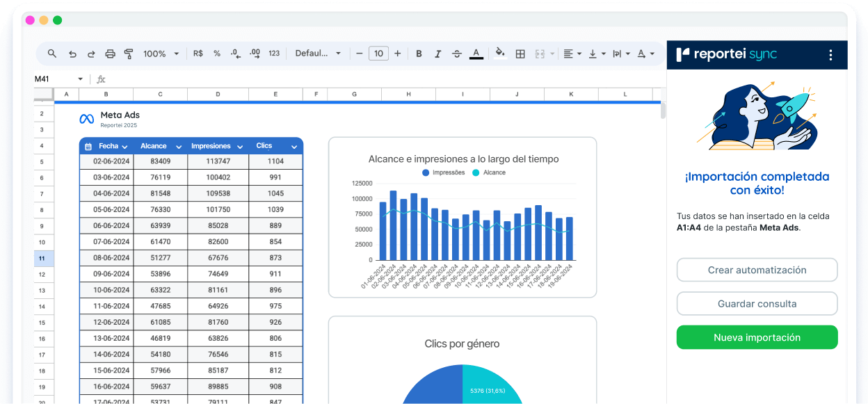Click the Guardar consulta button
The height and width of the screenshot is (404, 868).
[x=757, y=304]
